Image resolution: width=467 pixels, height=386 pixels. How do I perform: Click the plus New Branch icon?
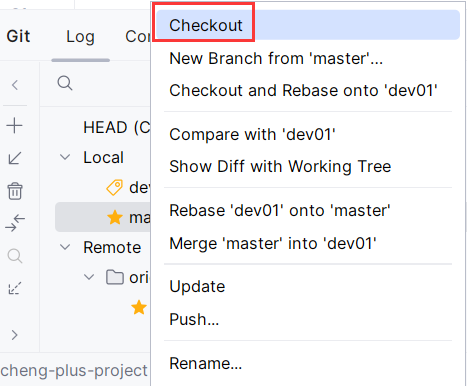(14, 126)
